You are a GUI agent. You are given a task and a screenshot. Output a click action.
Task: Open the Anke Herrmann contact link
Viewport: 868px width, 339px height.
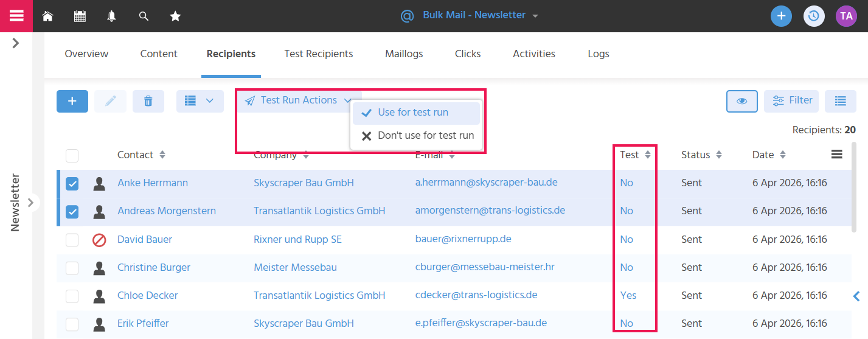[153, 183]
